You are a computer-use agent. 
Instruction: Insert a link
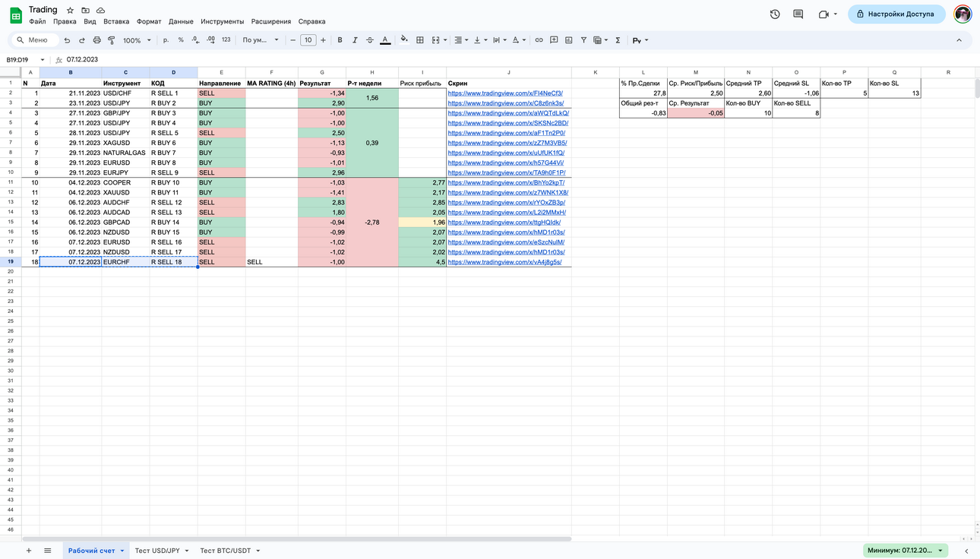[x=539, y=40]
